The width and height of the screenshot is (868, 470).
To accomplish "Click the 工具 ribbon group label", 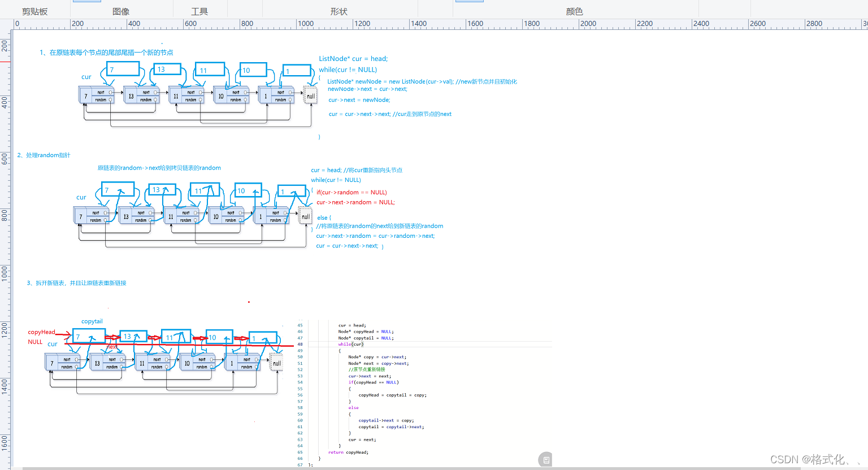I will click(199, 11).
